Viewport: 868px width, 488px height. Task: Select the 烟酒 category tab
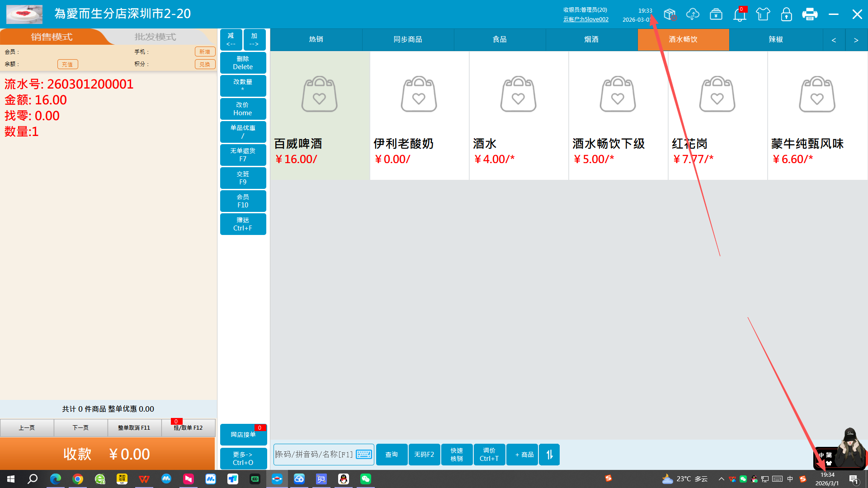(591, 40)
